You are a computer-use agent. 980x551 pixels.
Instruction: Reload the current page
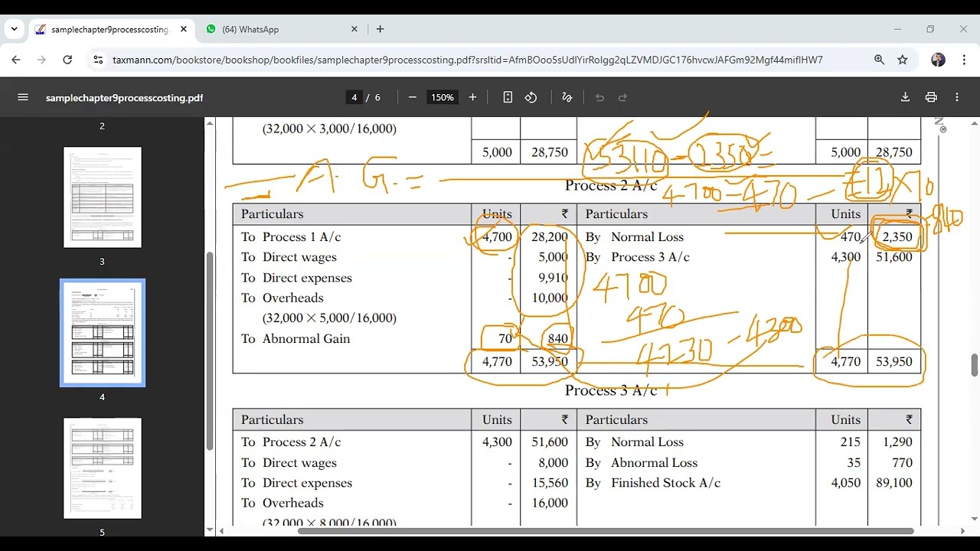[67, 60]
